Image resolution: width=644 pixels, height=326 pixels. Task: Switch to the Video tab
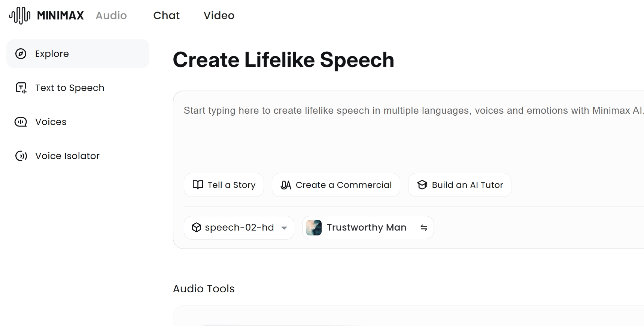point(219,15)
